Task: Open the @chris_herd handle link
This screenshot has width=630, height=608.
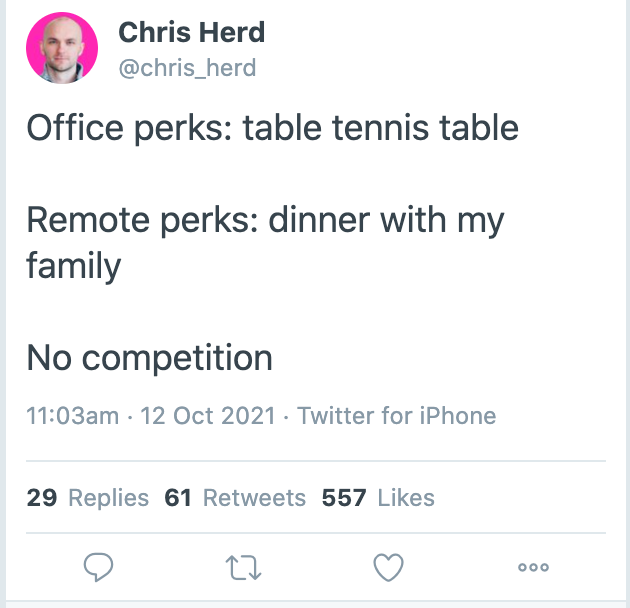Action: [187, 68]
